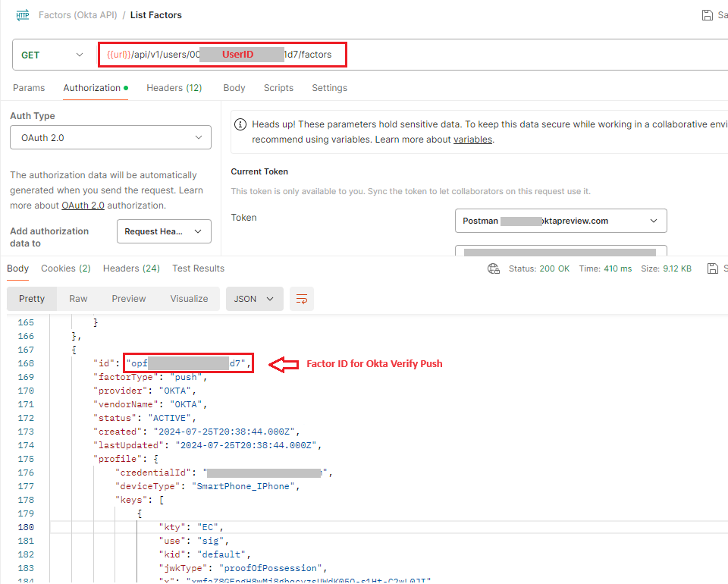The width and height of the screenshot is (728, 584).
Task: Open the variables documentation link
Action: point(472,140)
